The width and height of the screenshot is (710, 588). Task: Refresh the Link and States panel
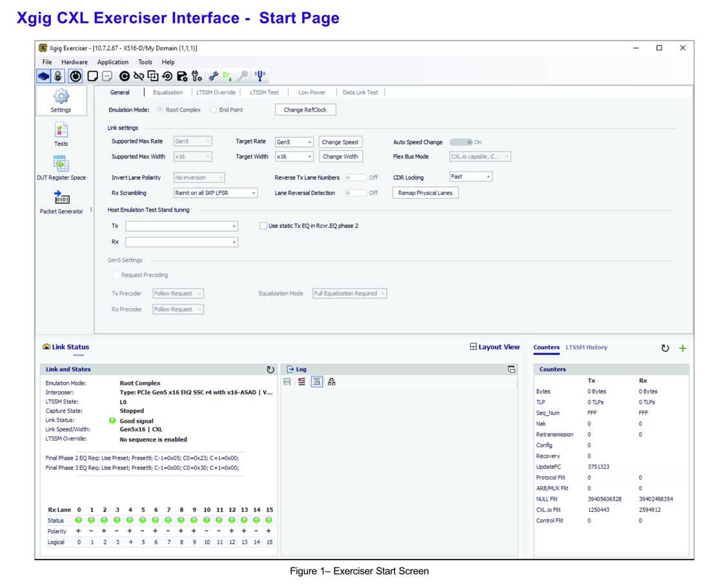270,369
